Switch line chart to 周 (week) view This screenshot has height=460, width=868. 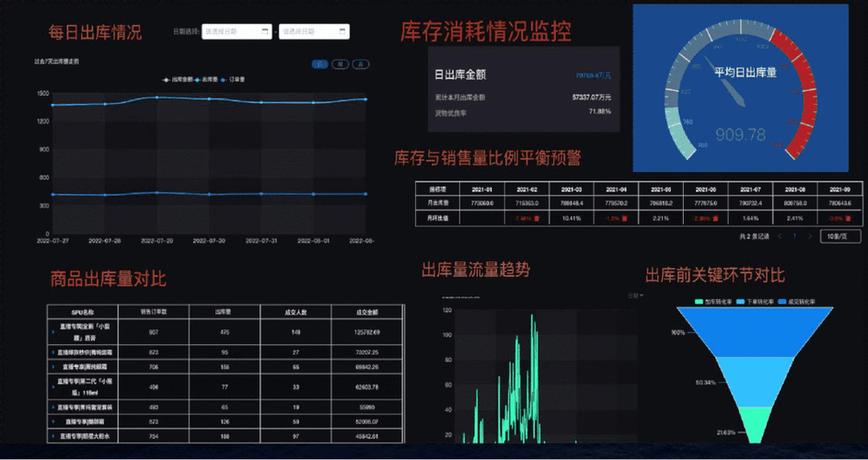click(341, 64)
